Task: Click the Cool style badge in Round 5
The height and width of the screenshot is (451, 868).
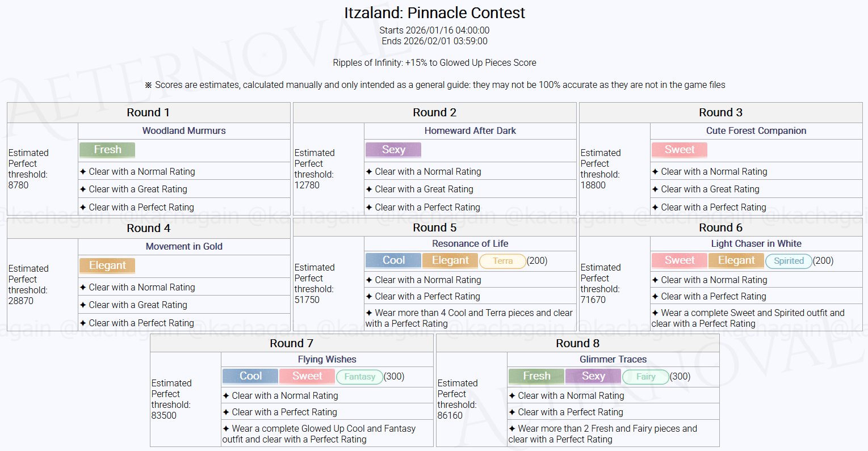Action: click(393, 260)
